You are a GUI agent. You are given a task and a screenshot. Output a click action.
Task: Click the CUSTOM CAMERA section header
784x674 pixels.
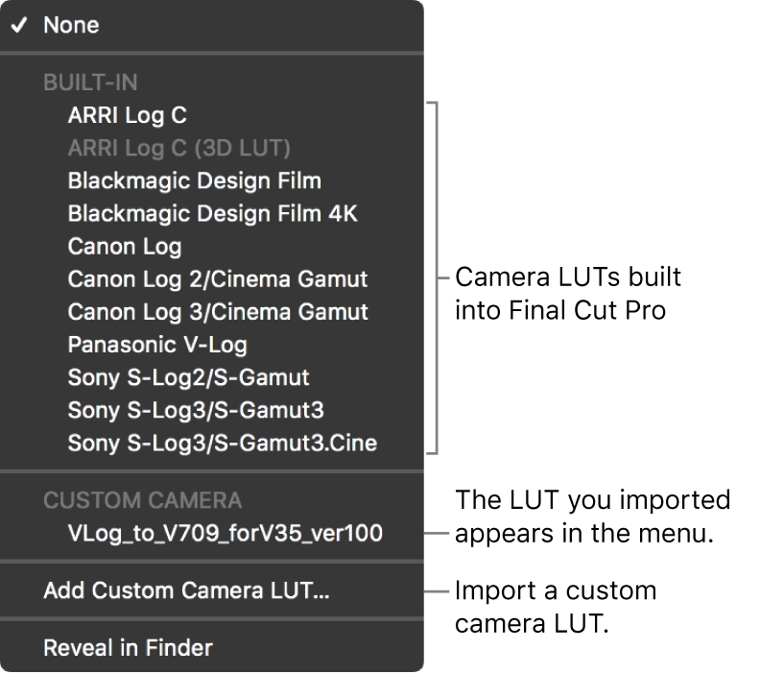coord(142,500)
